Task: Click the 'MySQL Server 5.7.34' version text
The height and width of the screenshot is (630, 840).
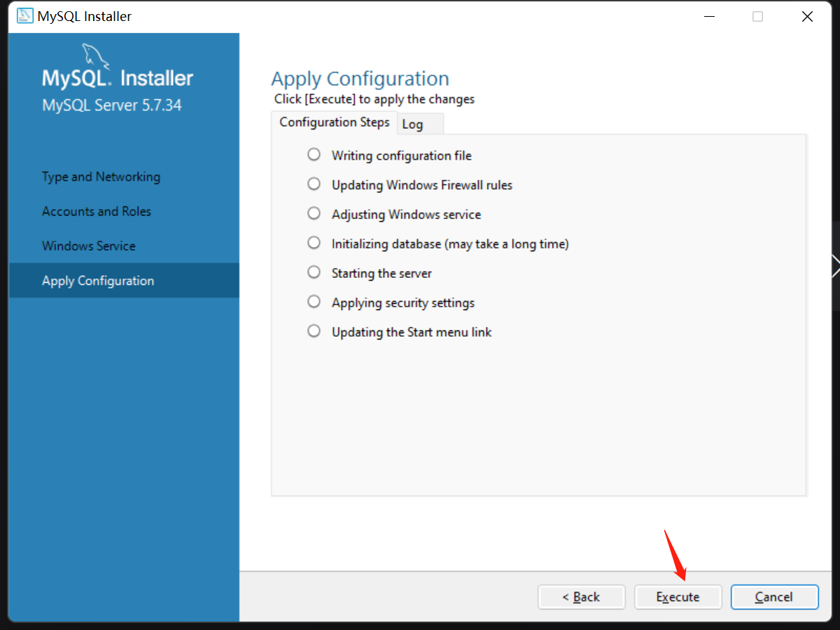Action: [112, 106]
